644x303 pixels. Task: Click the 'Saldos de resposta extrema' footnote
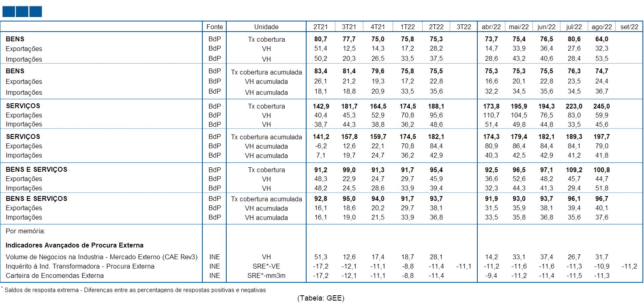(x=135, y=290)
